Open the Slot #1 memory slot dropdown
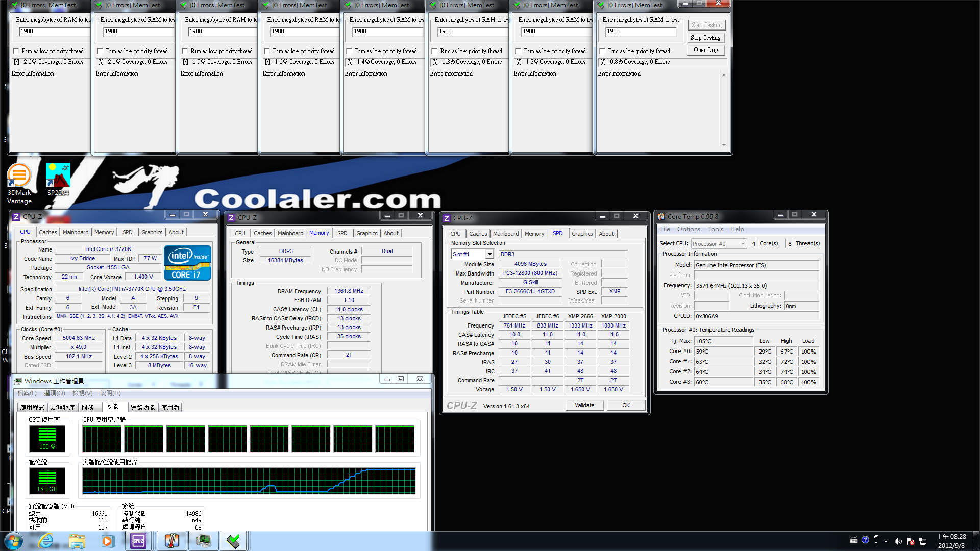The height and width of the screenshot is (551, 980). [x=489, y=254]
